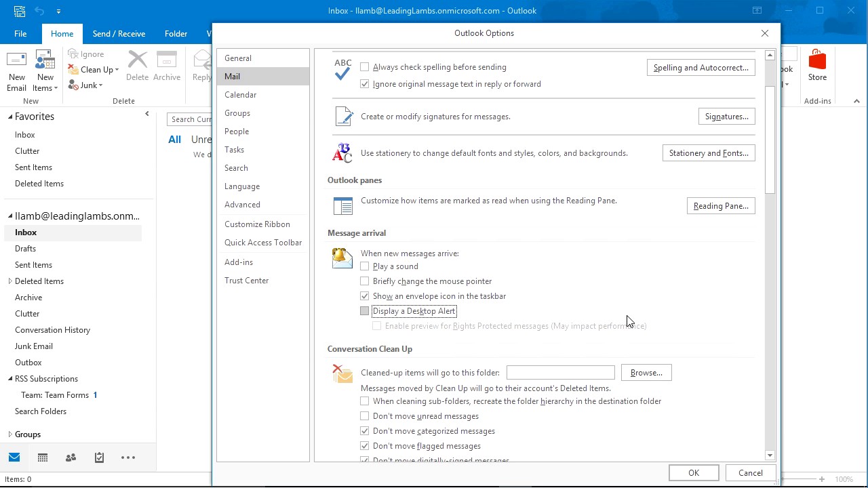Expand the Groups section in folder pane
The height and width of the screenshot is (488, 868).
click(x=10, y=434)
